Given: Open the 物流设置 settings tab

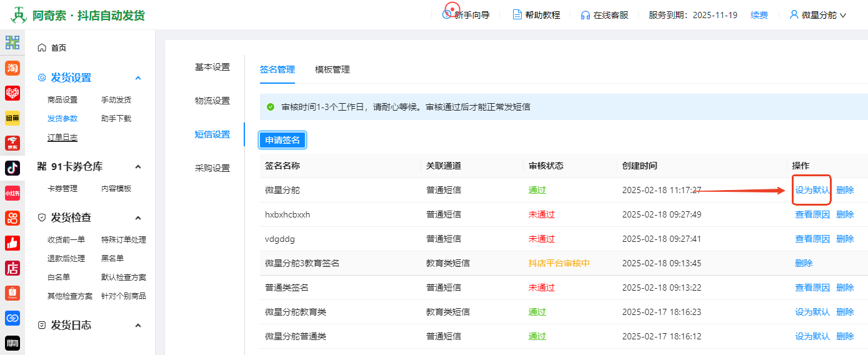Looking at the screenshot, I should pos(212,101).
